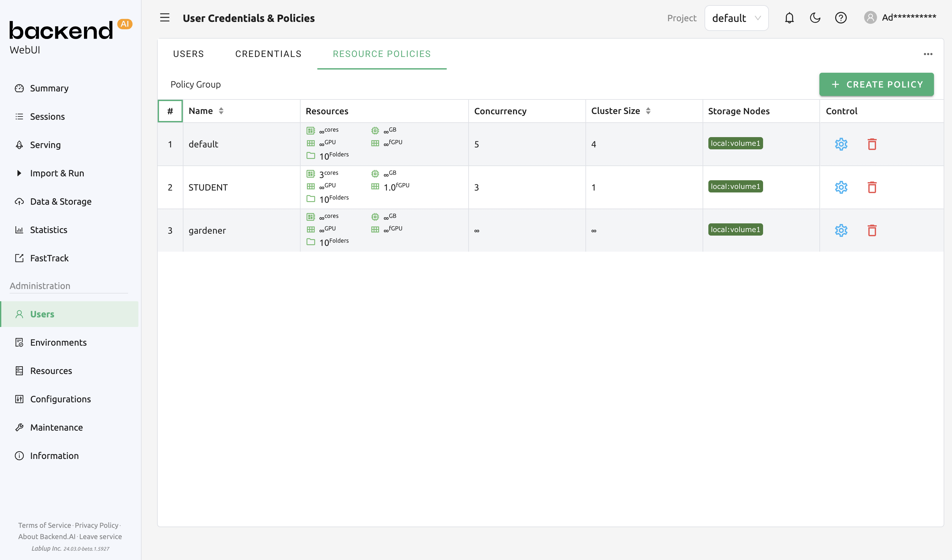Click the Sessions list icon
The height and width of the screenshot is (560, 952).
tap(19, 117)
